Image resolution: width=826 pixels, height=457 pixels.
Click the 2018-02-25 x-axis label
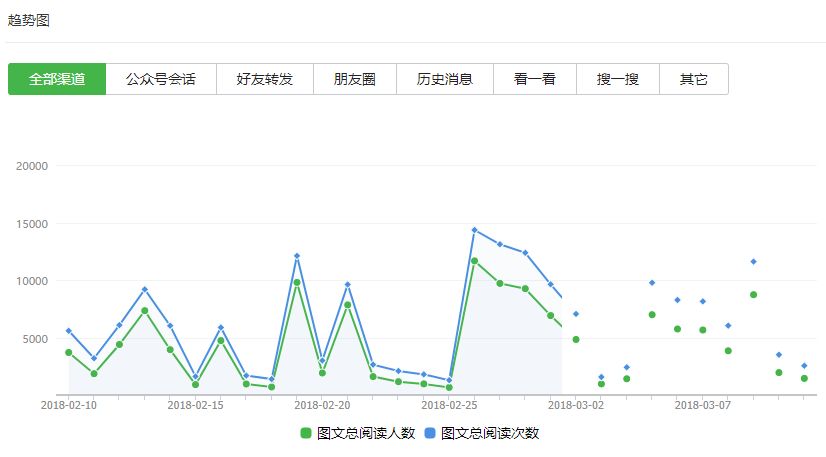click(449, 405)
